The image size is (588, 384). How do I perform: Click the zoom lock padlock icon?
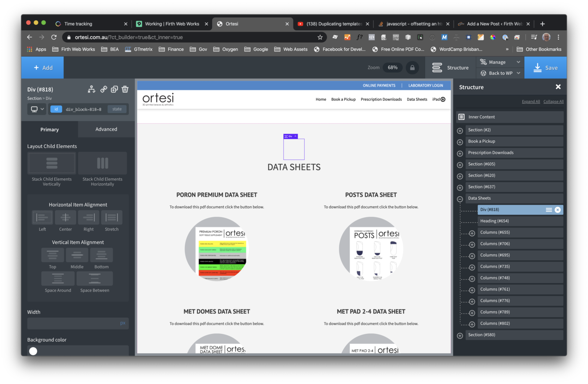pyautogui.click(x=412, y=67)
